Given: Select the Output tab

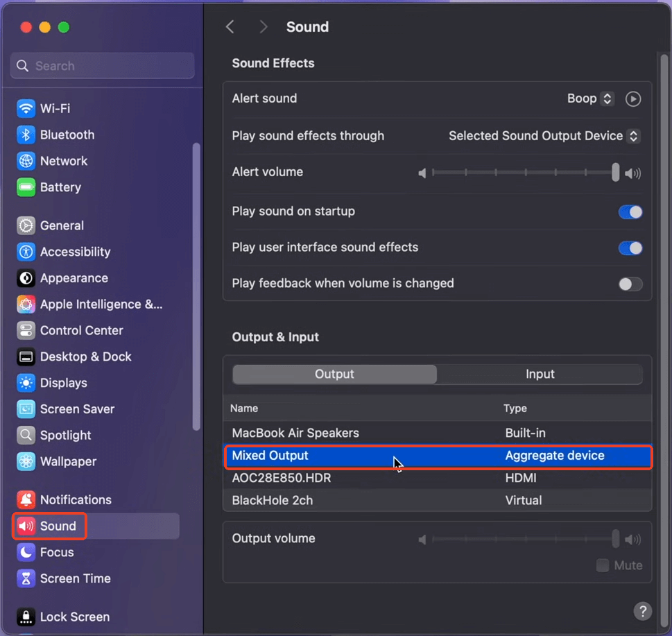Looking at the screenshot, I should tap(334, 374).
